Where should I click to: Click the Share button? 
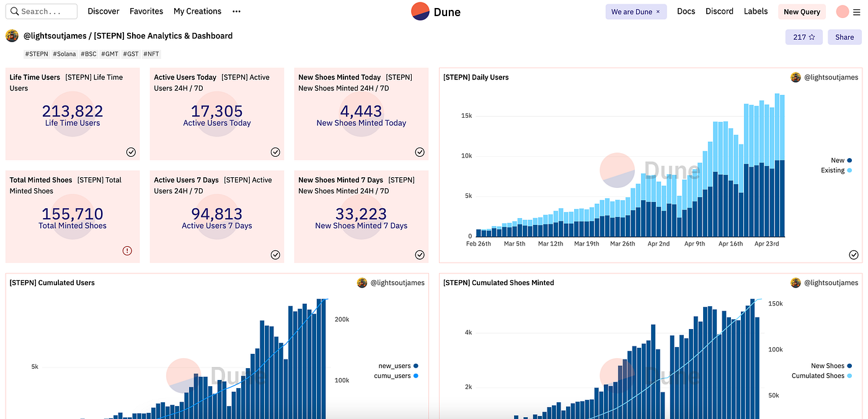point(844,37)
